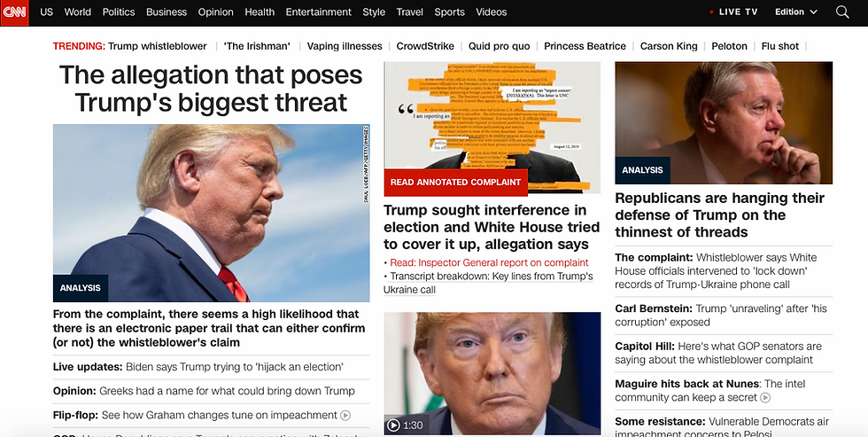Screen dimensions: 868x437
Task: Open the search magnifier icon
Action: (x=842, y=12)
